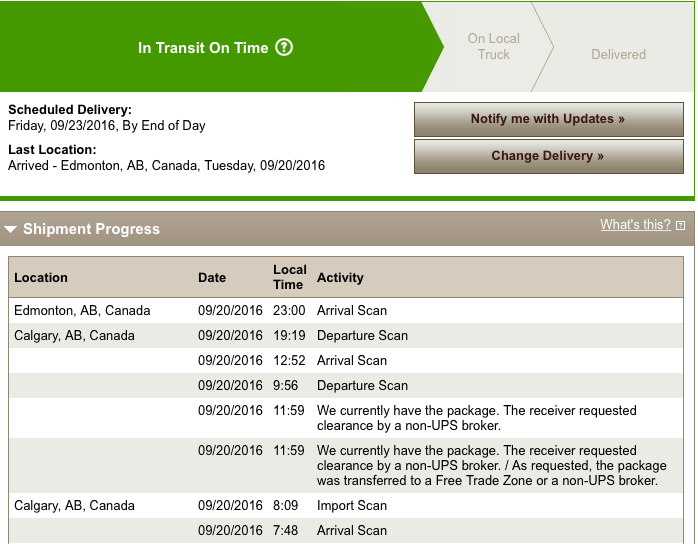
Task: Click the In Transit On Time status banner
Action: (215, 47)
